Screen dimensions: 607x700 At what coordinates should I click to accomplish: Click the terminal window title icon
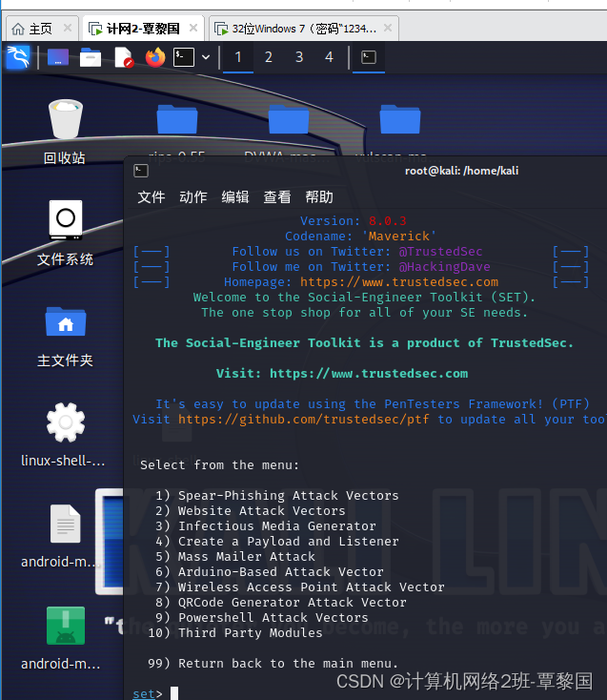[141, 171]
